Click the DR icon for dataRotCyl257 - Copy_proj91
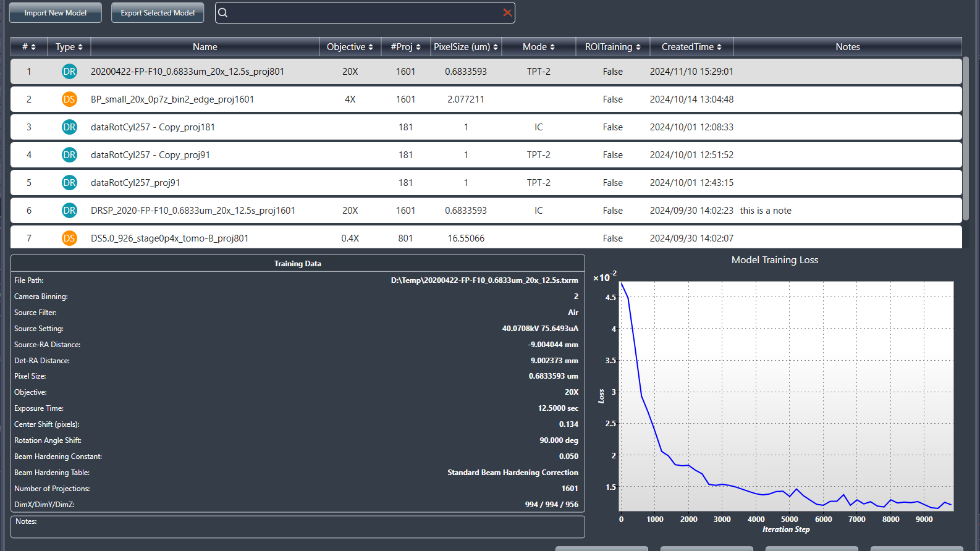The width and height of the screenshot is (980, 551). tap(69, 155)
